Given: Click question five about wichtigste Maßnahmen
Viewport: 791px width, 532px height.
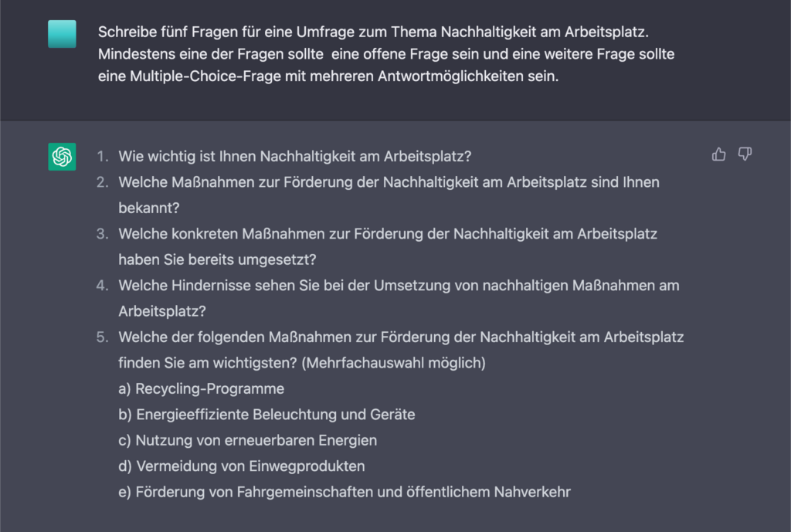Looking at the screenshot, I should (401, 350).
